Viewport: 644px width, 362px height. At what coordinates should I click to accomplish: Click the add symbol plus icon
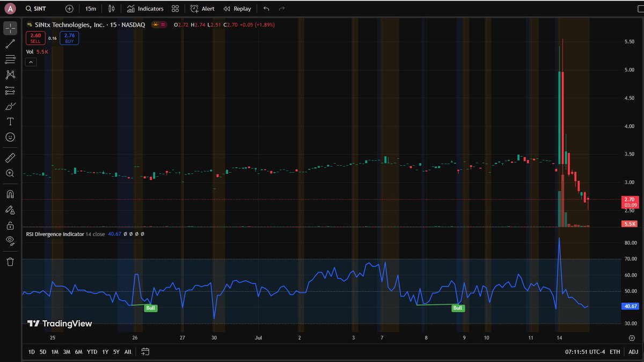(69, 9)
